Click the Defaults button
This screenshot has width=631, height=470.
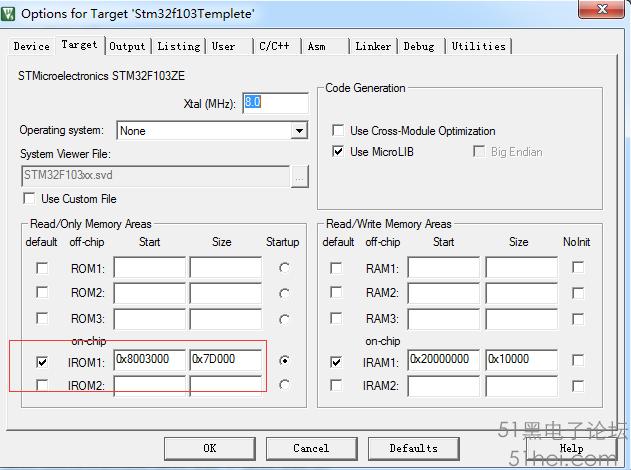[x=414, y=448]
